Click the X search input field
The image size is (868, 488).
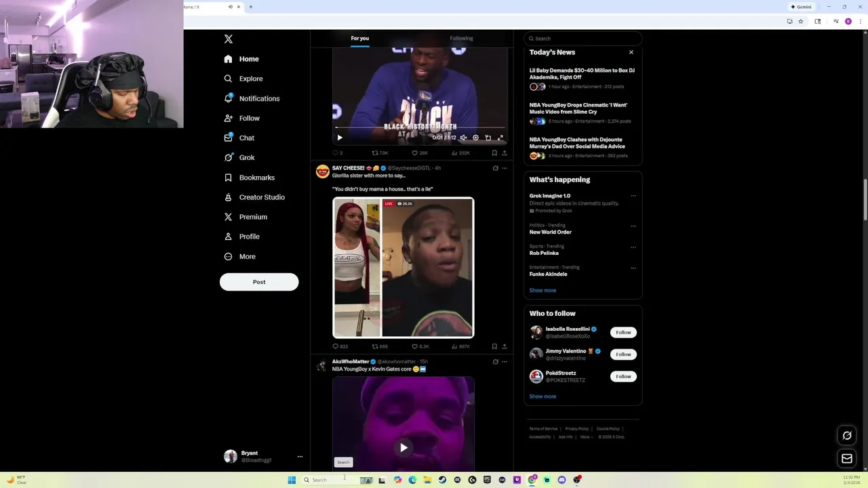pyautogui.click(x=583, y=39)
